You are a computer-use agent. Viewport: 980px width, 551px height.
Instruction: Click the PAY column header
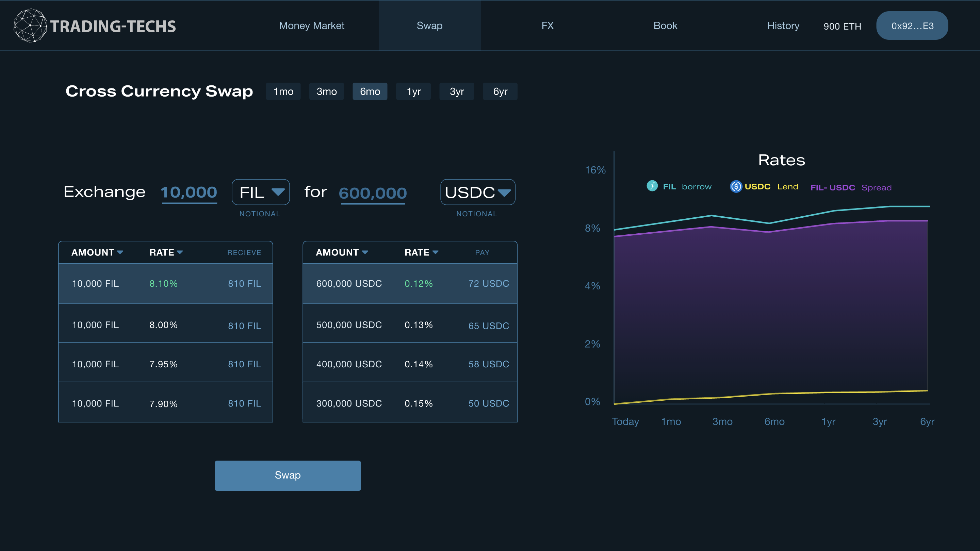[x=482, y=253]
